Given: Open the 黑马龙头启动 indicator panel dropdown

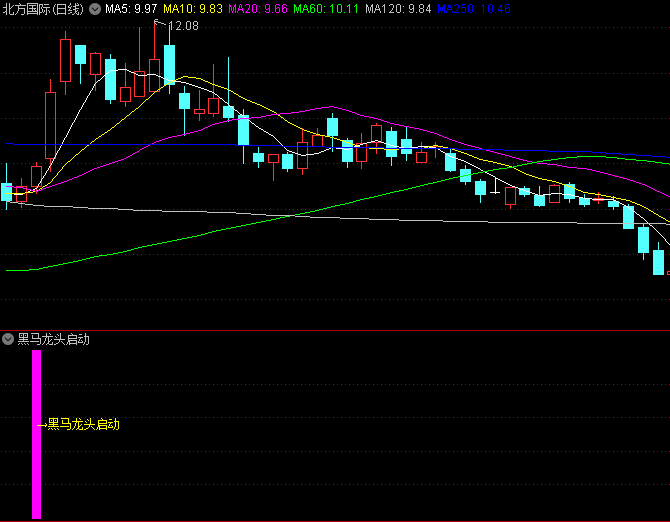Looking at the screenshot, I should tap(9, 339).
